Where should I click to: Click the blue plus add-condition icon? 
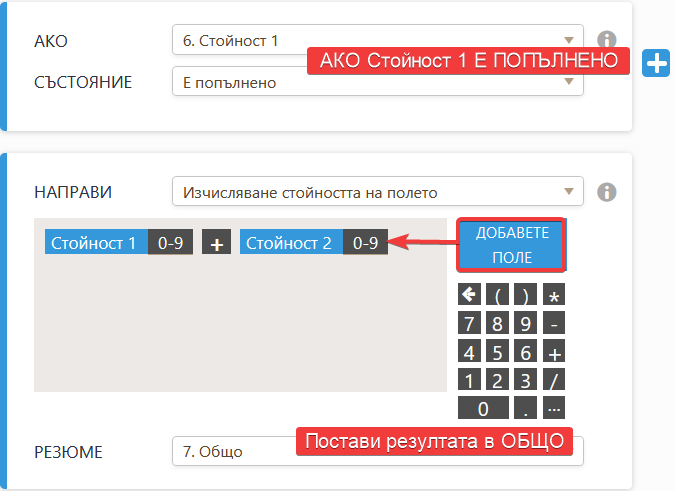tap(655, 62)
